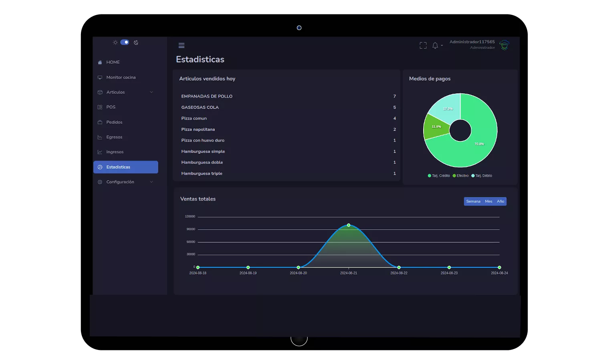Image resolution: width=601 pixels, height=364 pixels.
Task: Open the Pedidos menu item
Action: pyautogui.click(x=114, y=122)
